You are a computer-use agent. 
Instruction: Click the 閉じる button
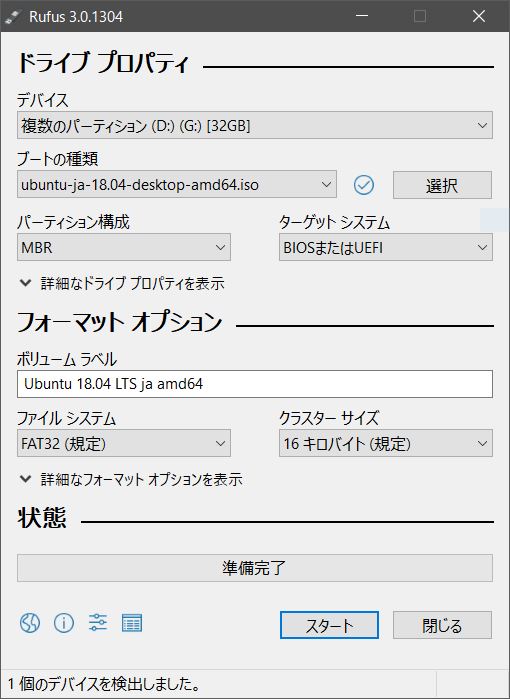click(x=442, y=625)
